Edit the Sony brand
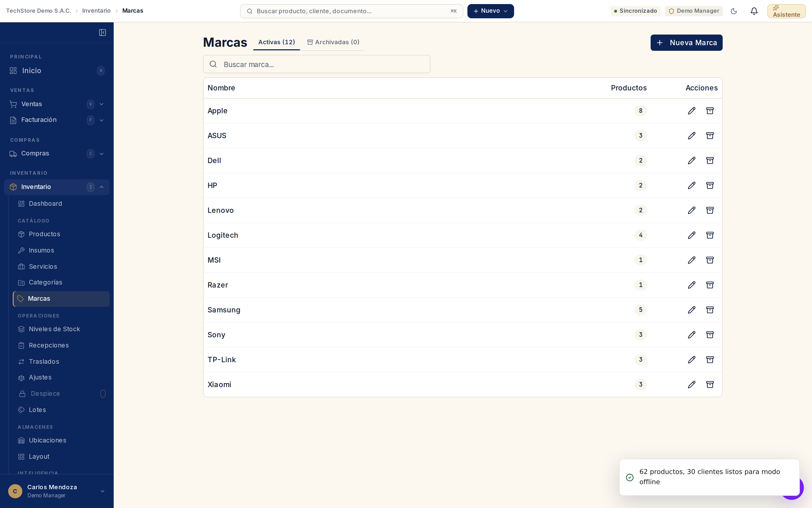812x508 pixels. pyautogui.click(x=691, y=335)
